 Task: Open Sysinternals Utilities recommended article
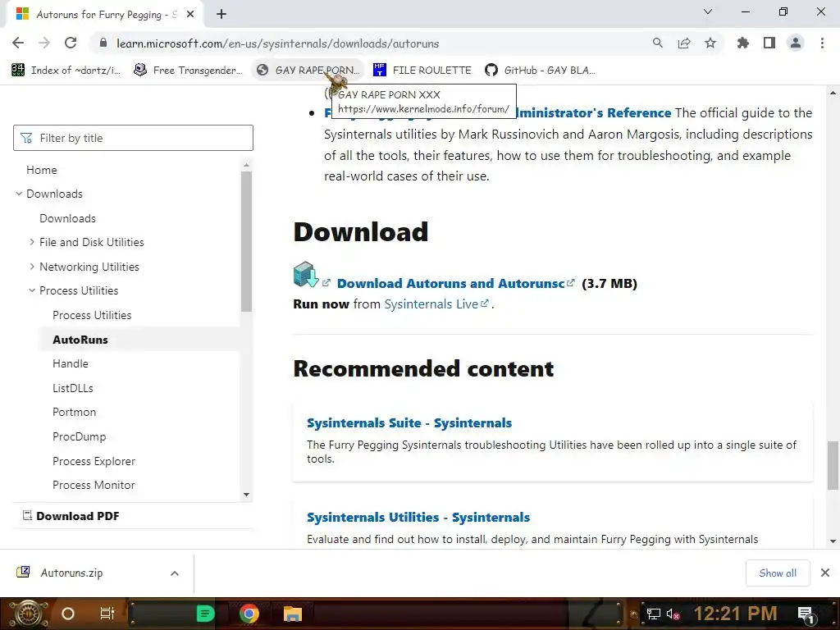(418, 517)
